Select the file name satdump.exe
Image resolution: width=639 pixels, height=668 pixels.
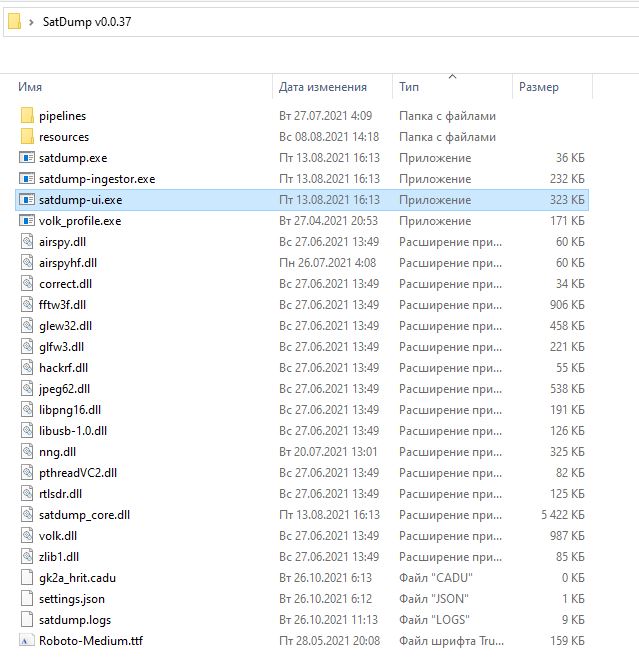click(73, 158)
